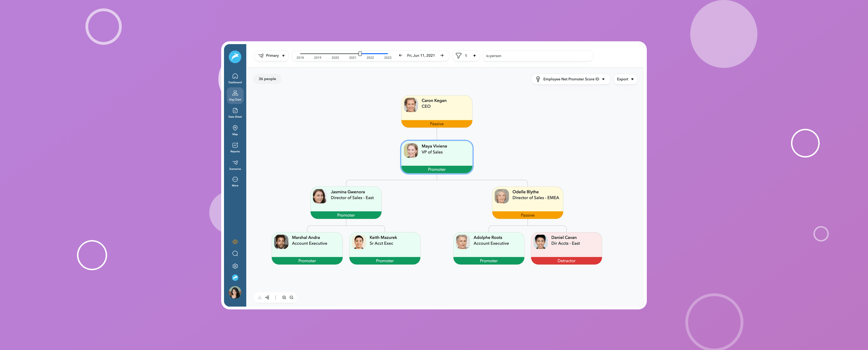Switch to vertical tree layout
Viewport: 868px width, 350px height.
pyautogui.click(x=260, y=297)
